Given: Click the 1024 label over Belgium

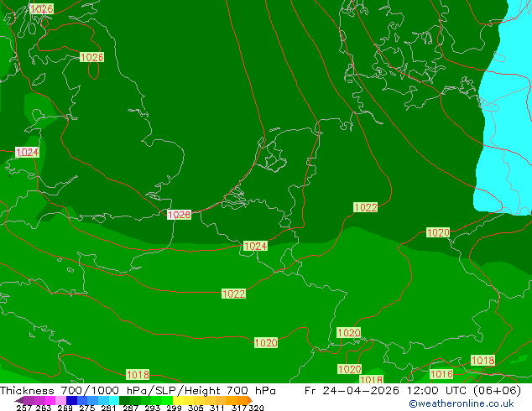Looking at the screenshot, I should 255,246.
